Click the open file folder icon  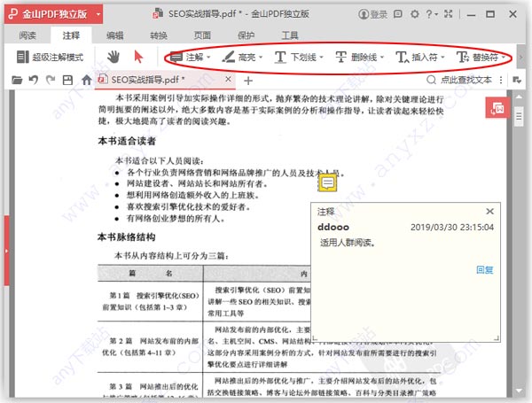(17, 80)
